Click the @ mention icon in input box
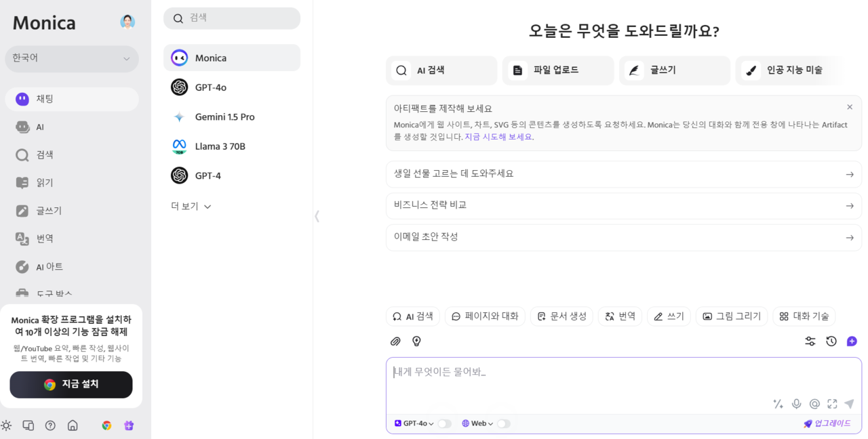The image size is (868, 439). [814, 404]
